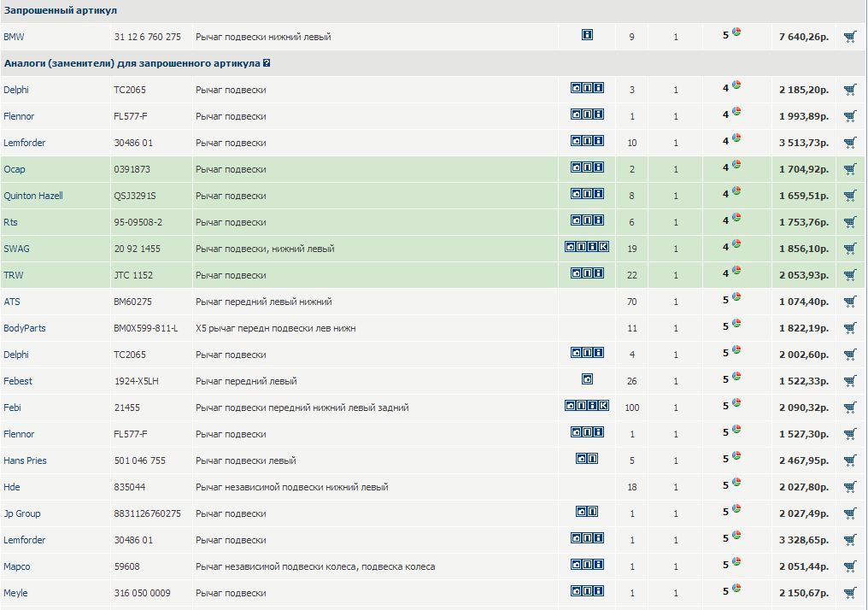Click description 'Рычаг подвески передний нижний левый задний'
Screen dimensions: 868x610
click(302, 408)
